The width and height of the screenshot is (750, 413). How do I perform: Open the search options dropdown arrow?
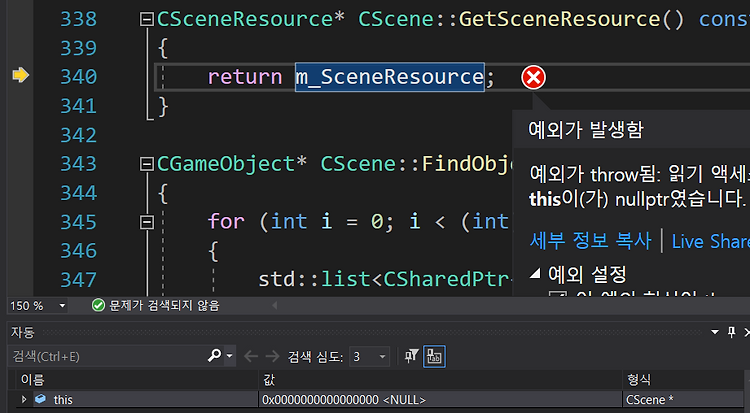[230, 356]
